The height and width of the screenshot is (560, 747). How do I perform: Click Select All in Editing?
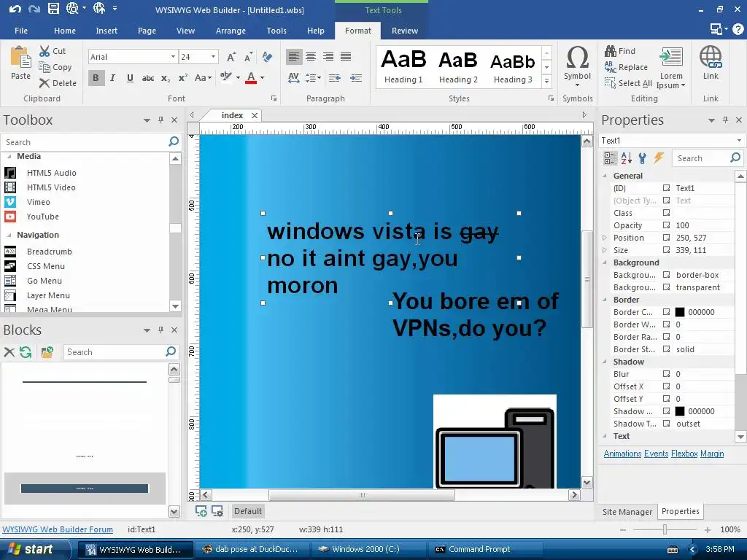628,83
